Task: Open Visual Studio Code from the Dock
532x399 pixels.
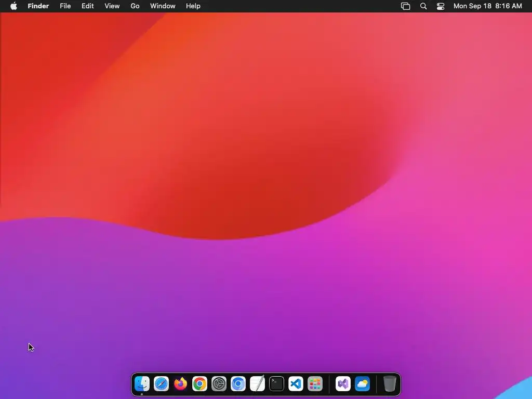Action: 296,384
